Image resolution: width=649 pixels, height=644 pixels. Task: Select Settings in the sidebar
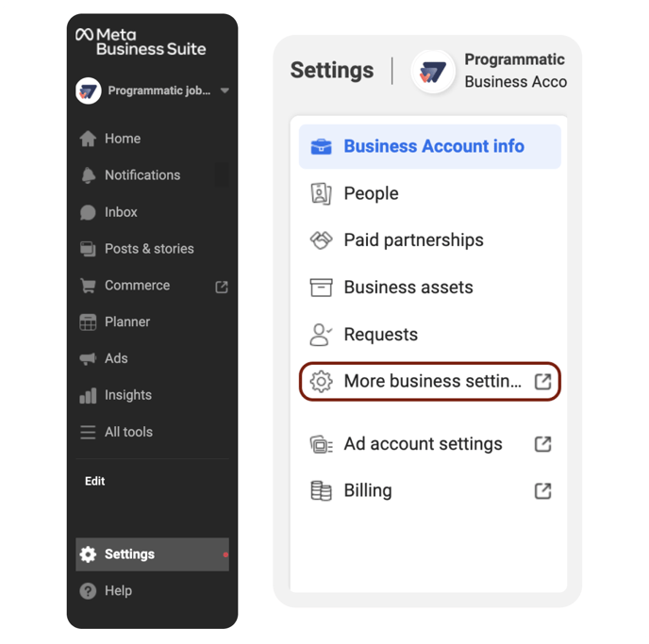pos(152,554)
